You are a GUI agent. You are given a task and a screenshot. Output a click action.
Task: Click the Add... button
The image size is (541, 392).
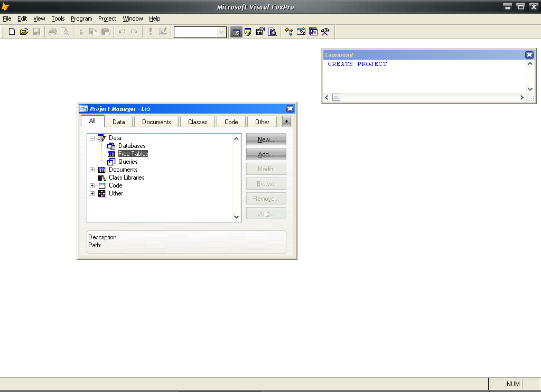click(x=266, y=154)
